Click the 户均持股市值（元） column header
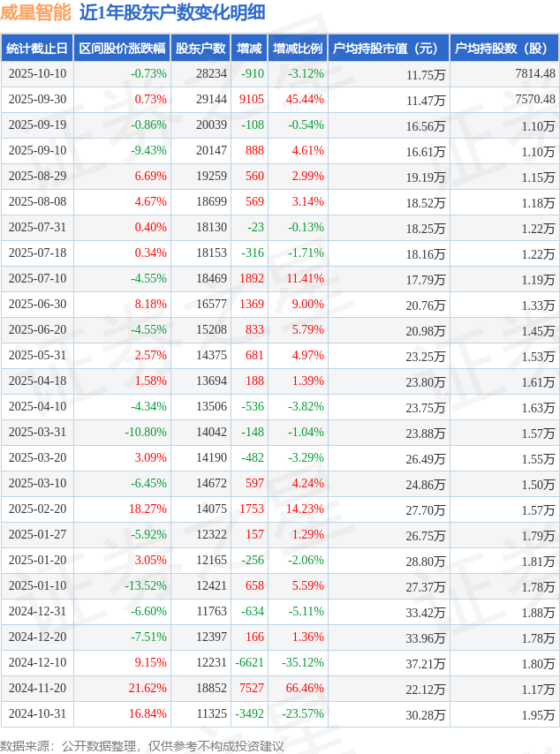 point(388,49)
